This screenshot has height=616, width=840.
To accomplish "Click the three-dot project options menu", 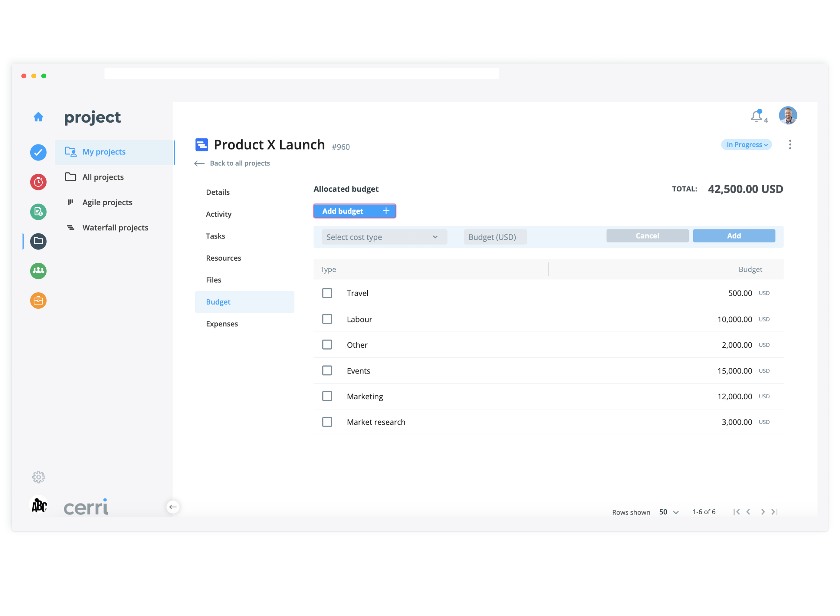I will point(790,145).
